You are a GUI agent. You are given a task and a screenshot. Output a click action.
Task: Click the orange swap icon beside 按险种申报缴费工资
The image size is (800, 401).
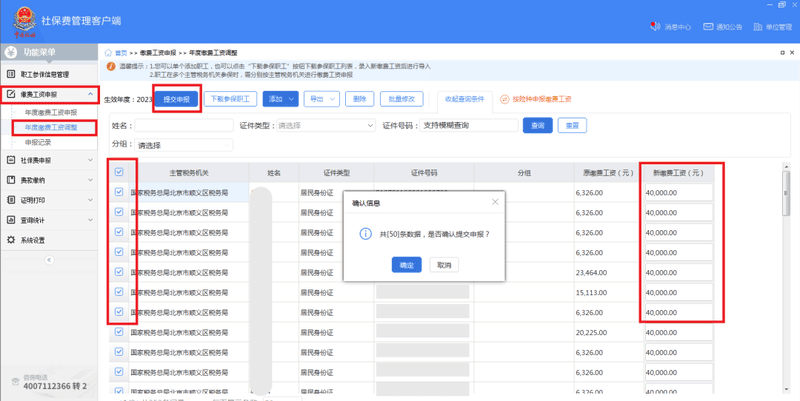505,99
